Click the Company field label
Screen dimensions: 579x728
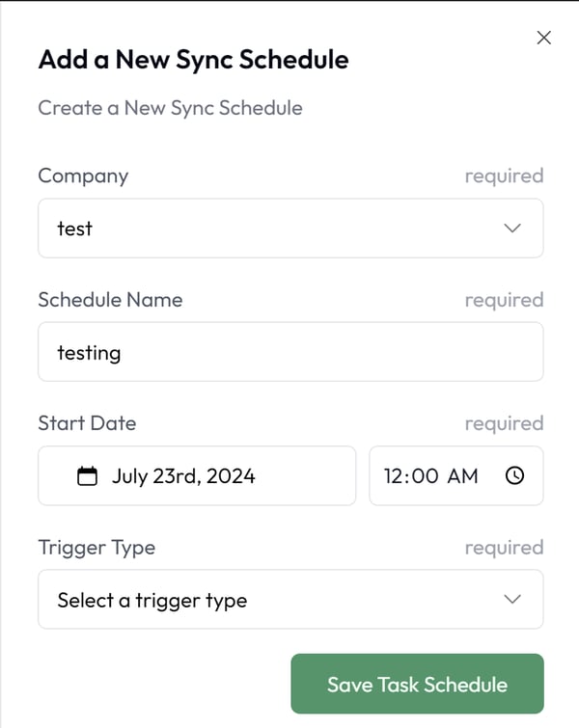coord(83,176)
